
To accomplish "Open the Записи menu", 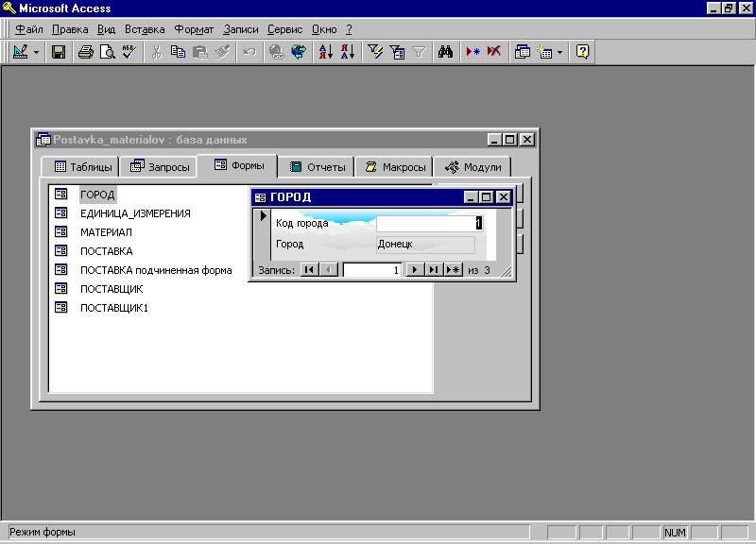I will [x=241, y=29].
